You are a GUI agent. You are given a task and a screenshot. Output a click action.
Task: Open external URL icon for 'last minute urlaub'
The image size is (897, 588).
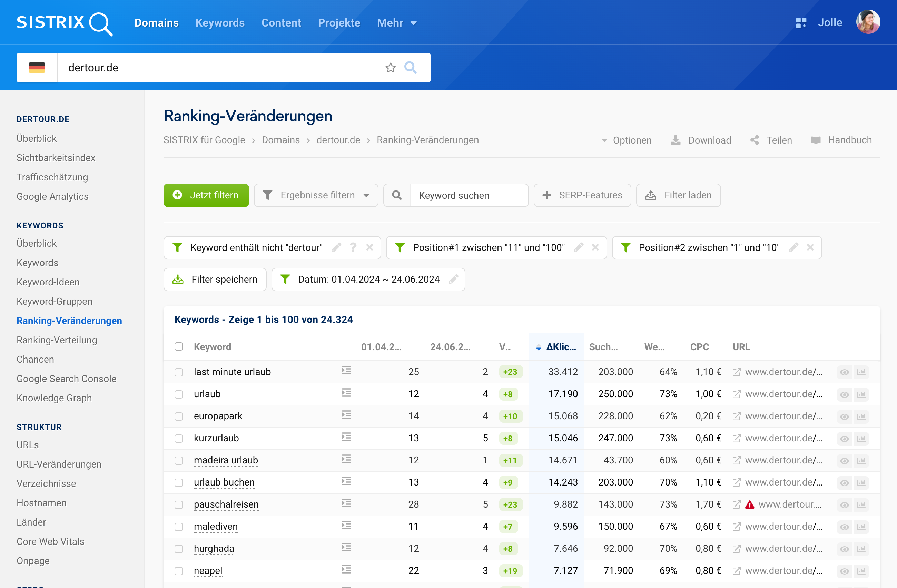pos(737,372)
